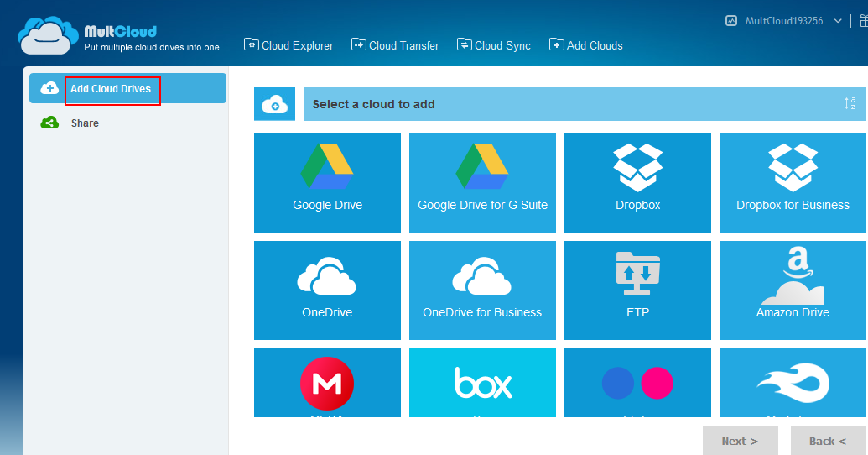868x455 pixels.
Task: Click the Next > button
Action: pos(741,441)
